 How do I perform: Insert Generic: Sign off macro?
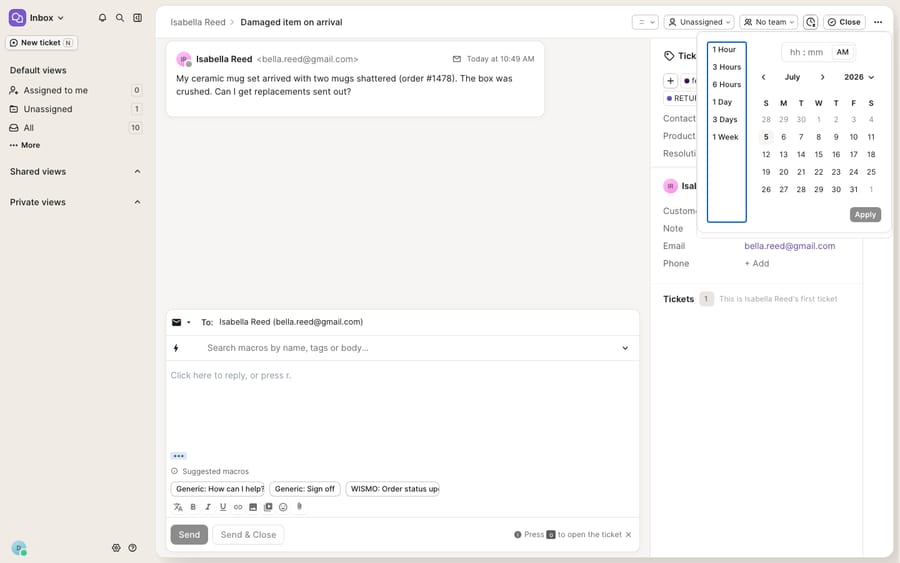[305, 489]
